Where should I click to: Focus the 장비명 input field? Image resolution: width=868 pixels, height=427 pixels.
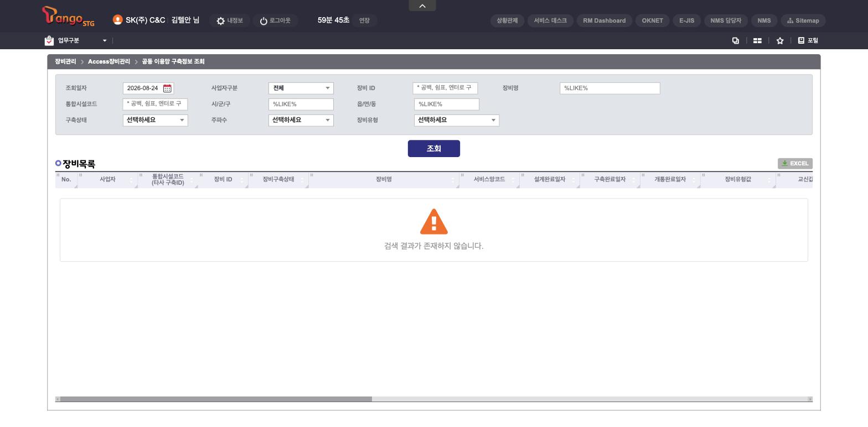[610, 88]
